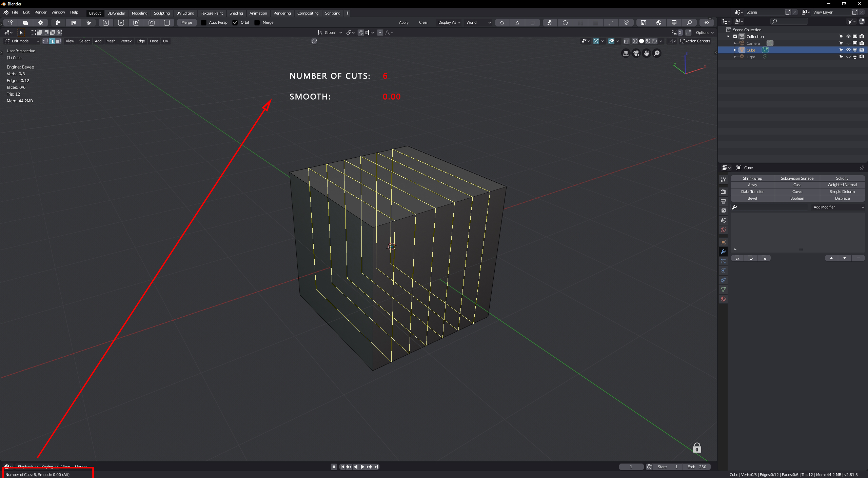Viewport: 868px width, 478px height.
Task: Open the Add Modifier dropdown
Action: pos(838,207)
